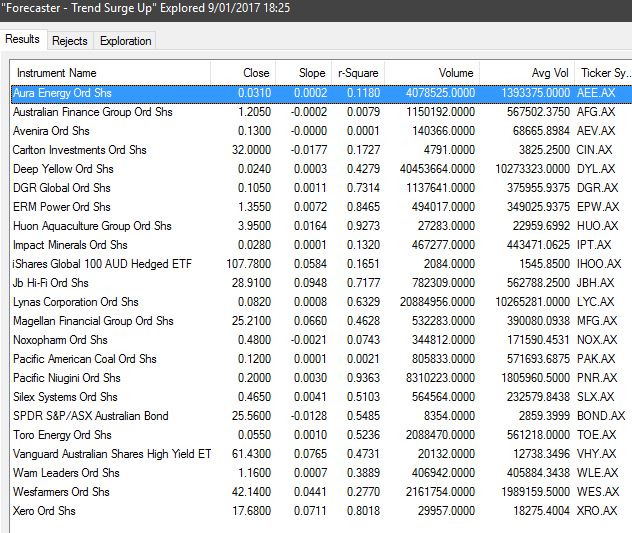The height and width of the screenshot is (533, 632).
Task: Click the close value 61.4300
Action: (252, 454)
